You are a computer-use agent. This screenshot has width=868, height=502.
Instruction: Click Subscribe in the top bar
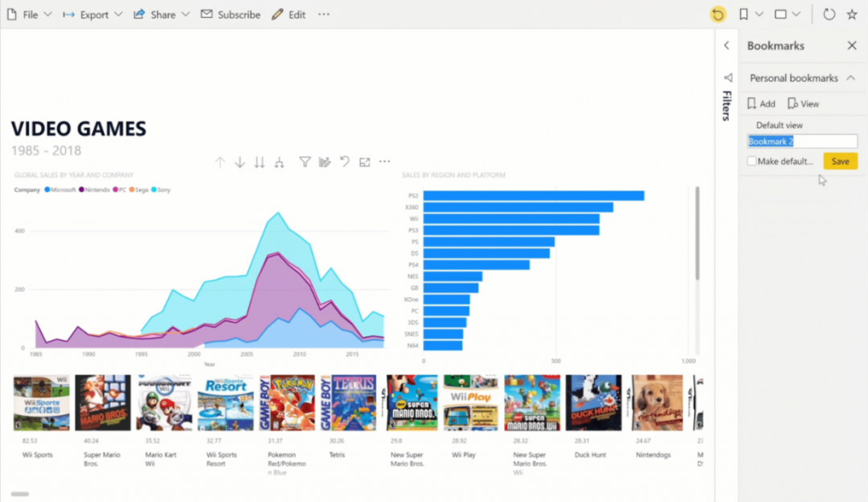click(231, 15)
